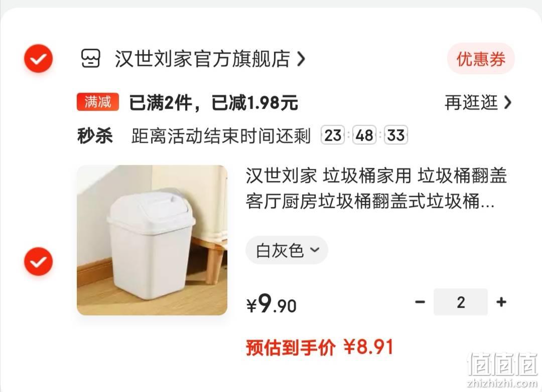Screen dimensions: 542x392
Task: Deselect the trash can item checkbox
Action: coord(38,262)
